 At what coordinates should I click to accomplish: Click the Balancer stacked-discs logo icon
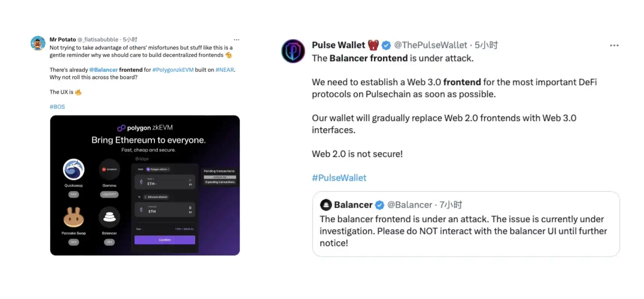pyautogui.click(x=109, y=217)
